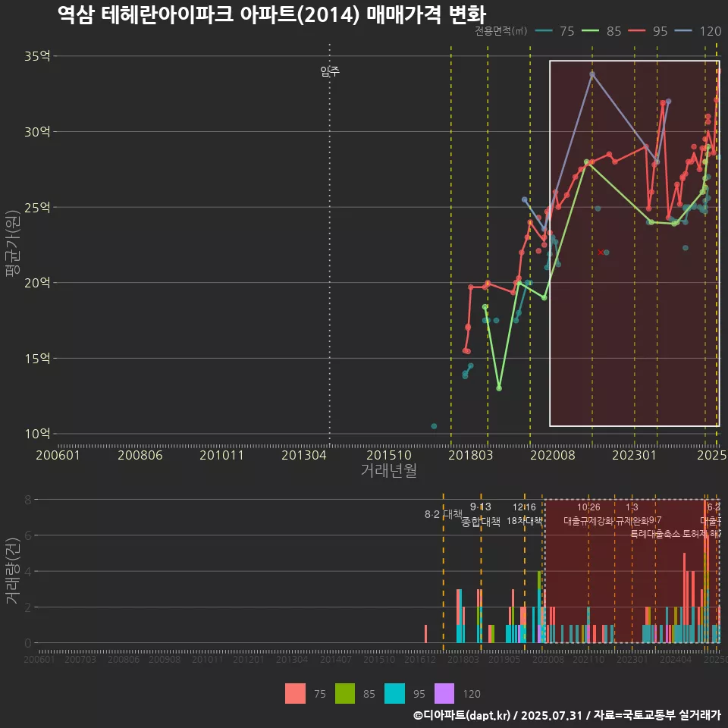Click 202008 on the price chart x-axis
This screenshot has width=728, height=728.
pyautogui.click(x=553, y=455)
